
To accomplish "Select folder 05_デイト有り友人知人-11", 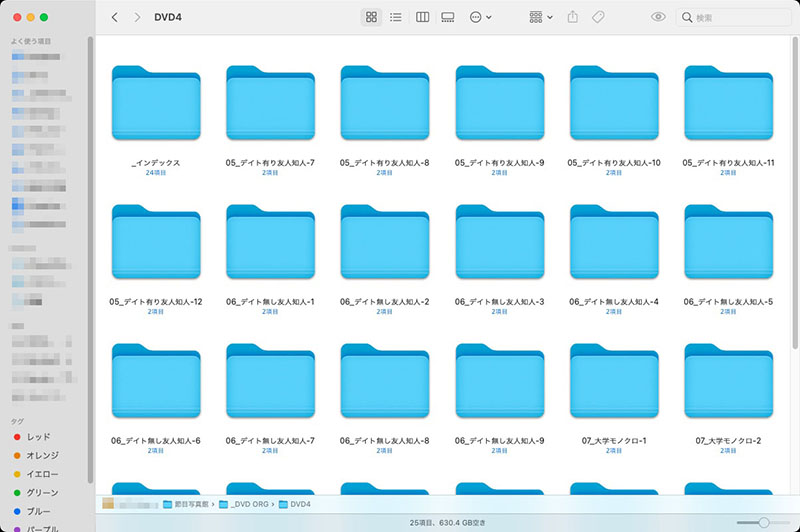I will click(729, 103).
